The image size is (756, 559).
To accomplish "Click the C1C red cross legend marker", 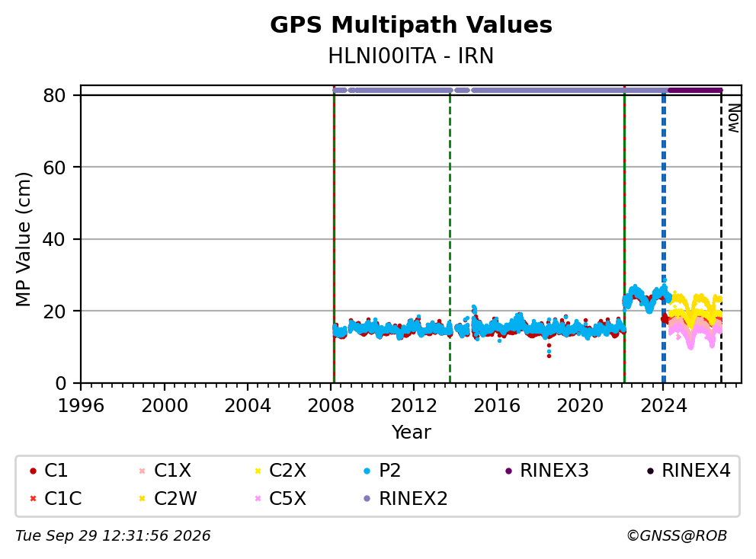I will tap(33, 498).
